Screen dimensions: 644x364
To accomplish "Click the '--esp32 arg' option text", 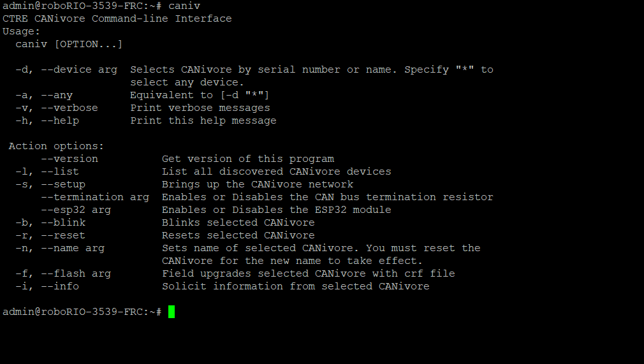I will point(76,210).
